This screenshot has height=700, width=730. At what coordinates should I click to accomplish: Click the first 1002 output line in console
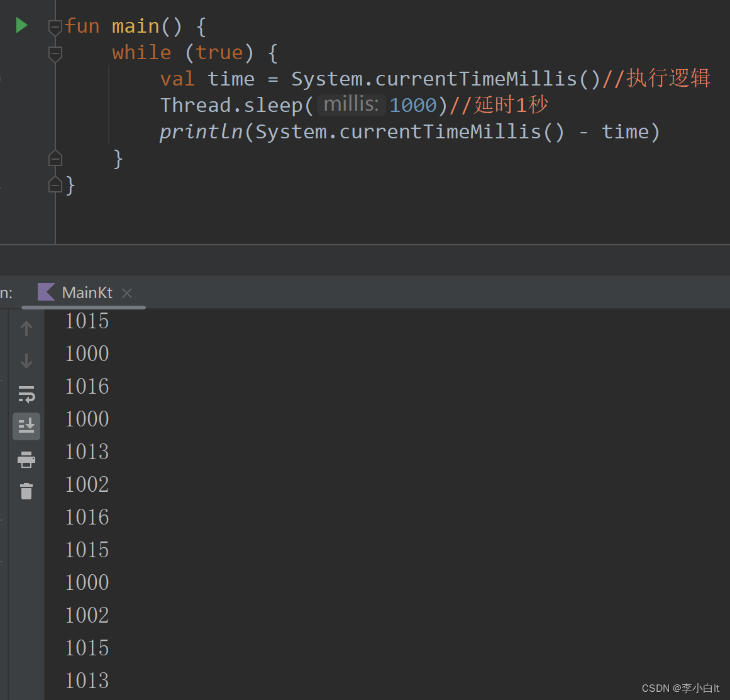pyautogui.click(x=87, y=484)
